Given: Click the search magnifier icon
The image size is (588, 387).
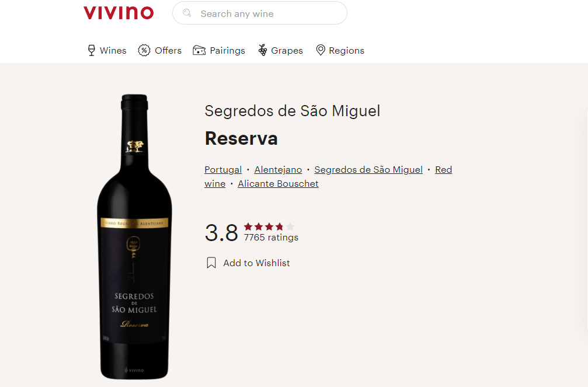Looking at the screenshot, I should tap(187, 13).
